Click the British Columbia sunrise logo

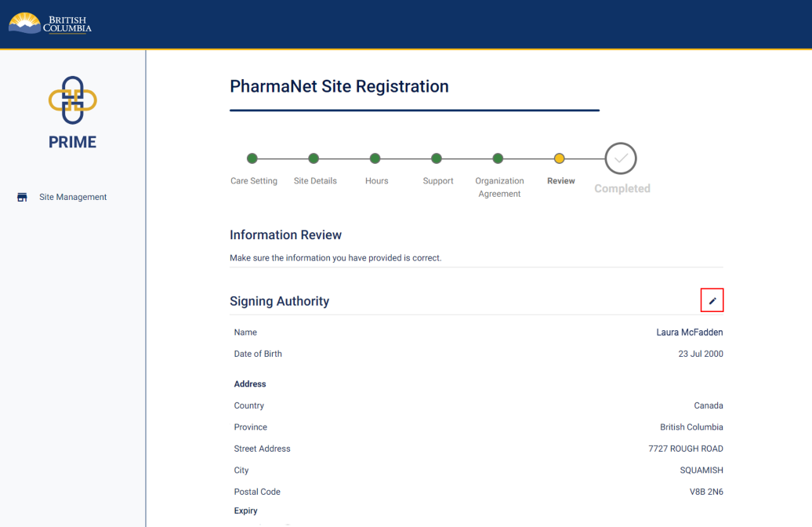pyautogui.click(x=24, y=23)
